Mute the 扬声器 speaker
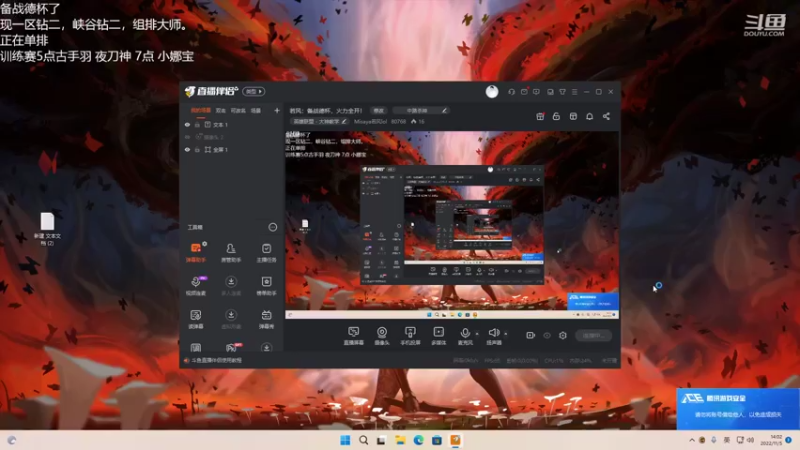The width and height of the screenshot is (800, 450). point(494,336)
